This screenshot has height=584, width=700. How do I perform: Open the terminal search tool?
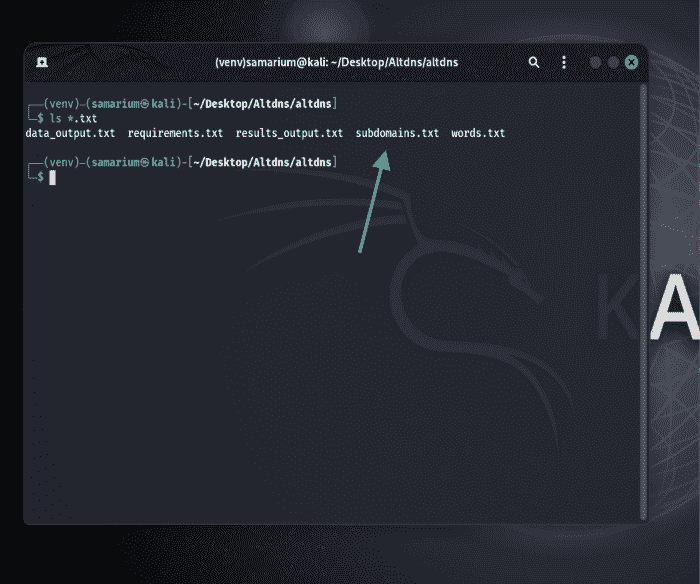coord(533,62)
